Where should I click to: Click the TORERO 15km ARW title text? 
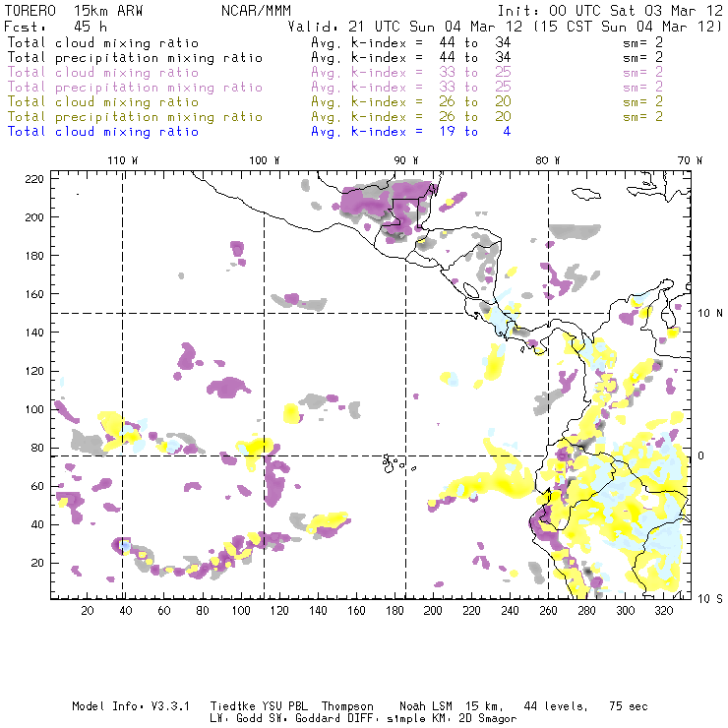coord(74,11)
